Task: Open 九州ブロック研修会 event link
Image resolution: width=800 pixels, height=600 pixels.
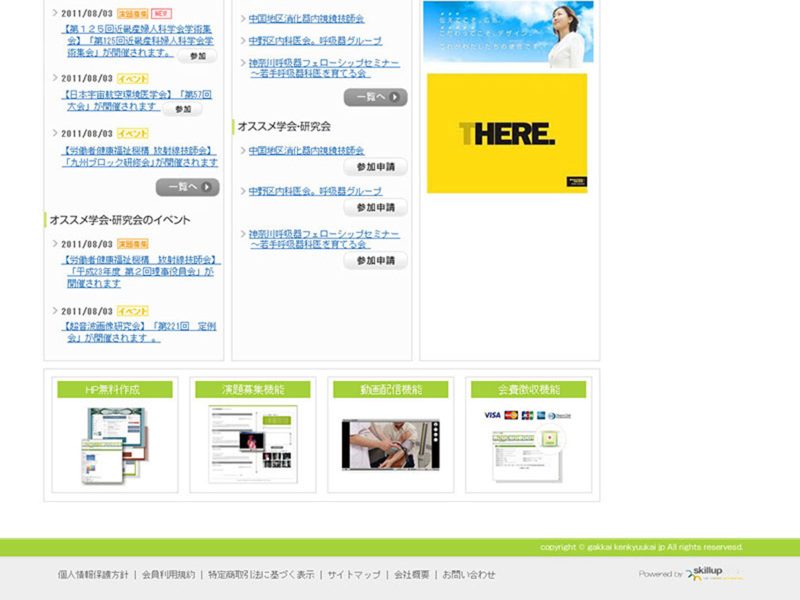Action: coord(139,162)
